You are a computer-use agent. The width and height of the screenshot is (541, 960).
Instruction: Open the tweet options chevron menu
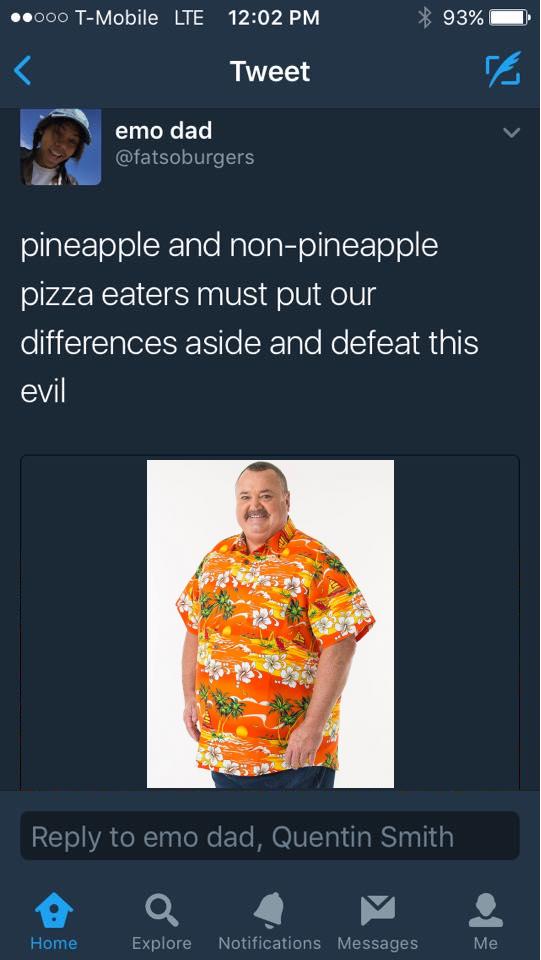point(511,132)
